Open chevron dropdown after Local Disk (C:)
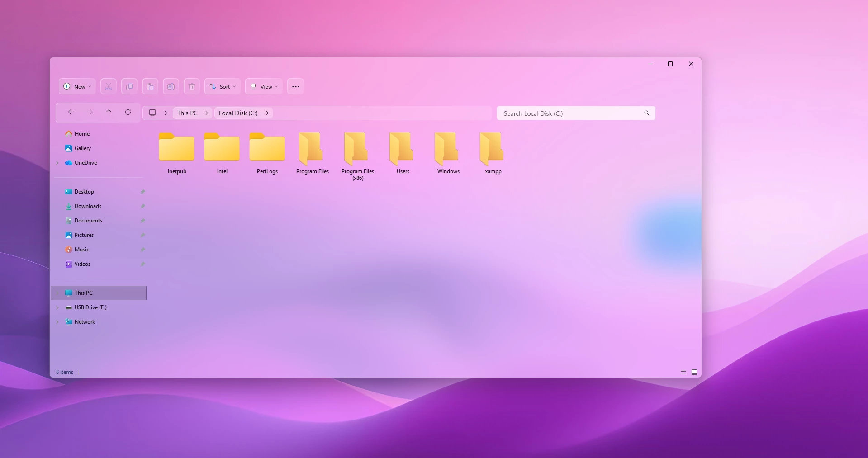 (267, 113)
